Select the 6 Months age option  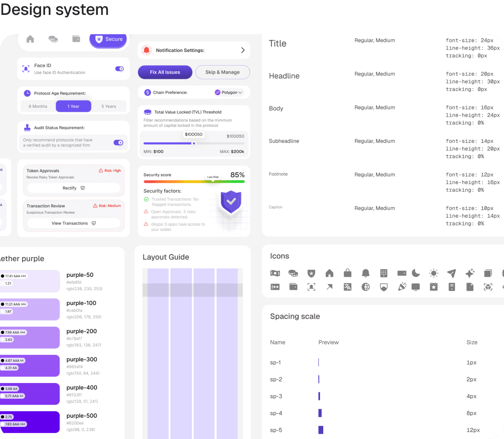tap(38, 106)
